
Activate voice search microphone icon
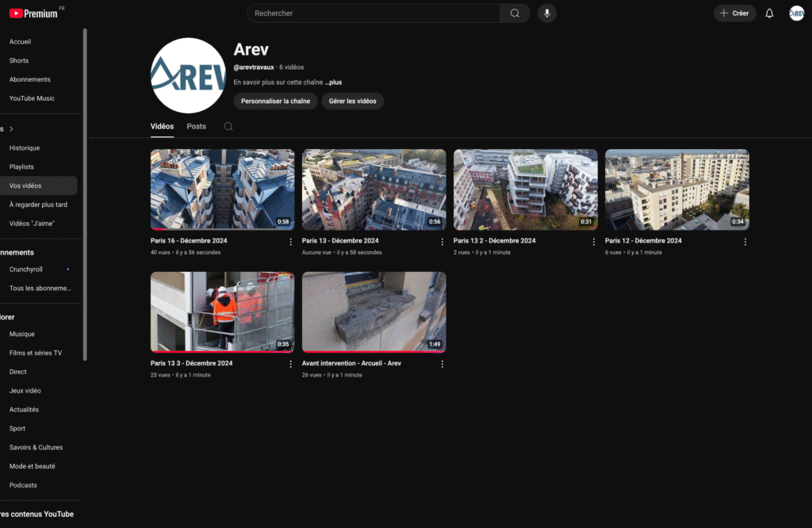(546, 13)
